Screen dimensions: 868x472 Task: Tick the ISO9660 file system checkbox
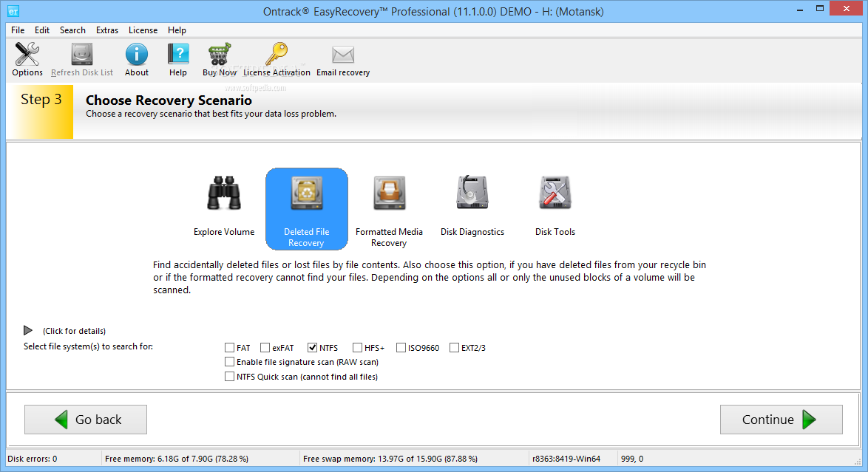tap(401, 347)
